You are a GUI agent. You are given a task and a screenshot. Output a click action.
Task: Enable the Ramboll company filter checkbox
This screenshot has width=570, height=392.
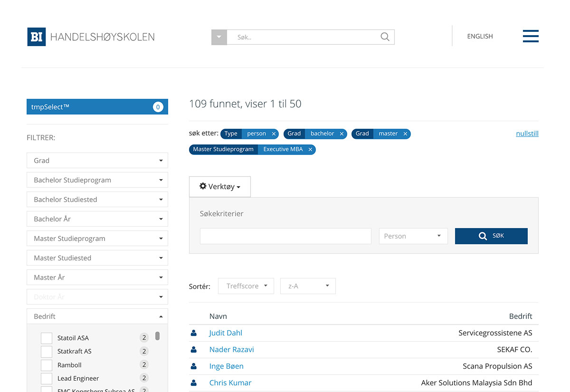point(47,365)
